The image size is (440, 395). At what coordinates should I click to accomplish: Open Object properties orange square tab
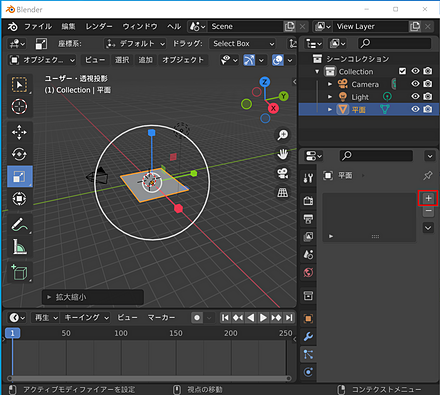[x=308, y=319]
